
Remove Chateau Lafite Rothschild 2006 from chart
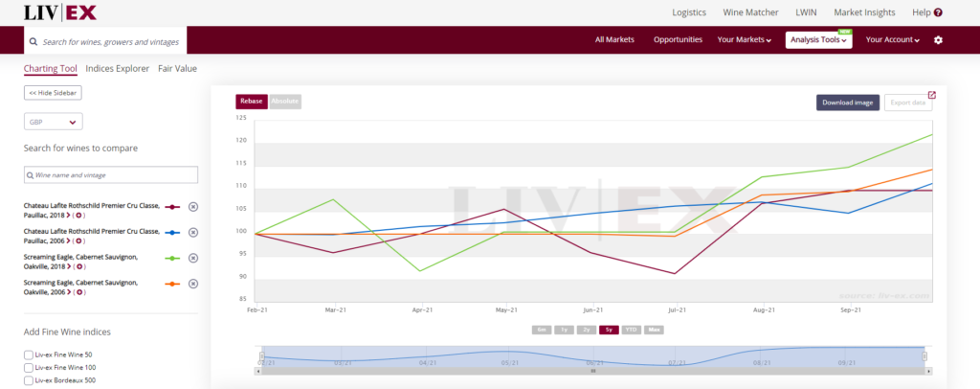(x=193, y=233)
